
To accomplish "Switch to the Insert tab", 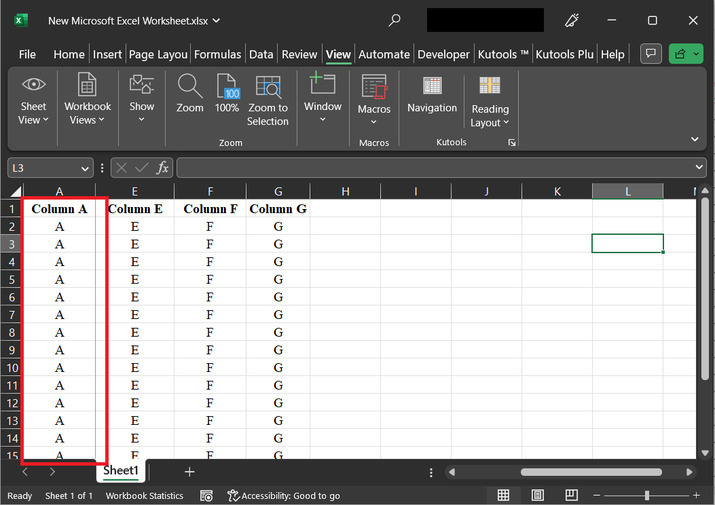I will (107, 54).
